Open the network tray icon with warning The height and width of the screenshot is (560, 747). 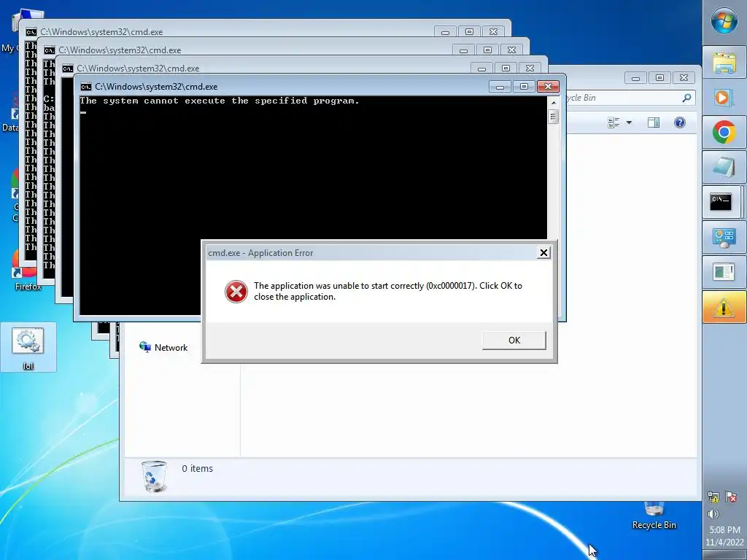(713, 497)
